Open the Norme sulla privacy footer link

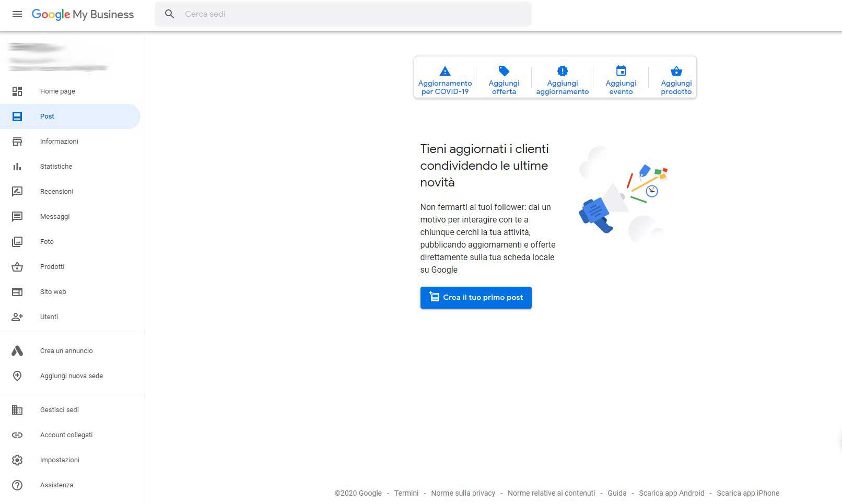(463, 493)
